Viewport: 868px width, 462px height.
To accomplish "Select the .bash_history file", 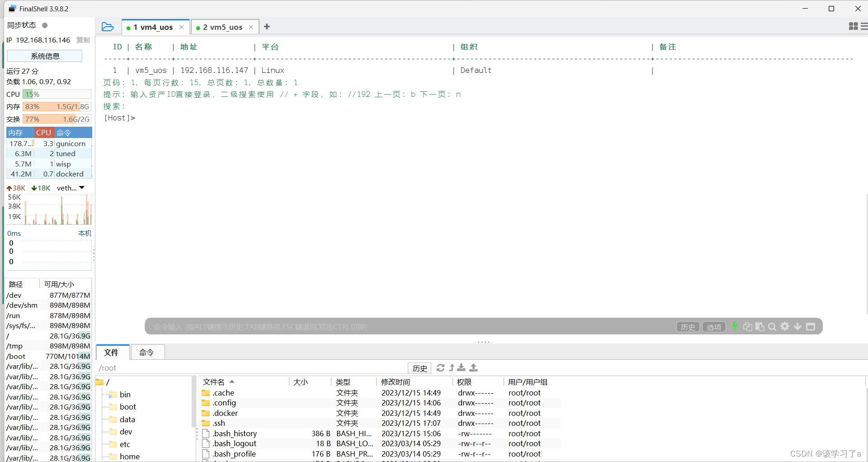I will pos(380,433).
